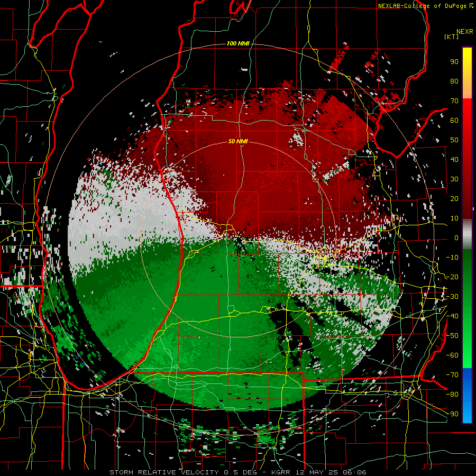Click the -90 value on the velocity scale
The height and width of the screenshot is (476, 476).
(452, 414)
